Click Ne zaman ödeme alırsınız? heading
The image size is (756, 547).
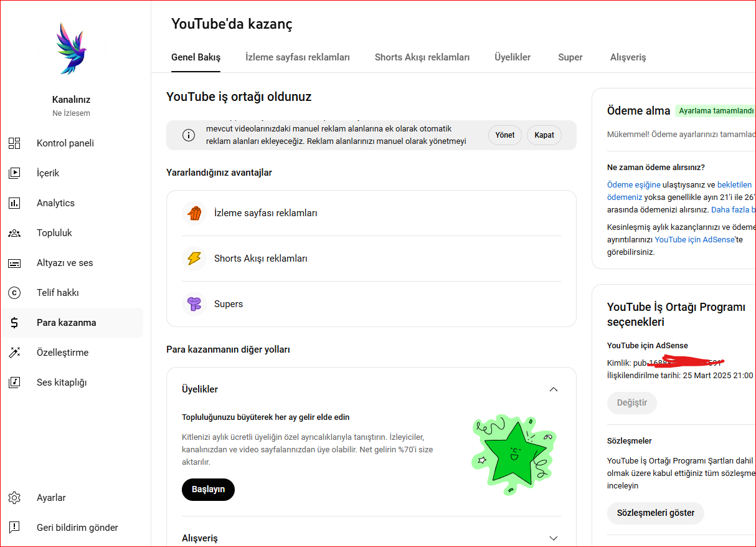coord(656,168)
